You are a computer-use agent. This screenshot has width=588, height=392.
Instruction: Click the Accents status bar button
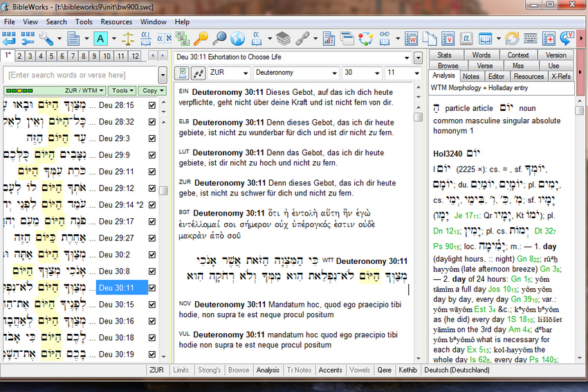(331, 370)
